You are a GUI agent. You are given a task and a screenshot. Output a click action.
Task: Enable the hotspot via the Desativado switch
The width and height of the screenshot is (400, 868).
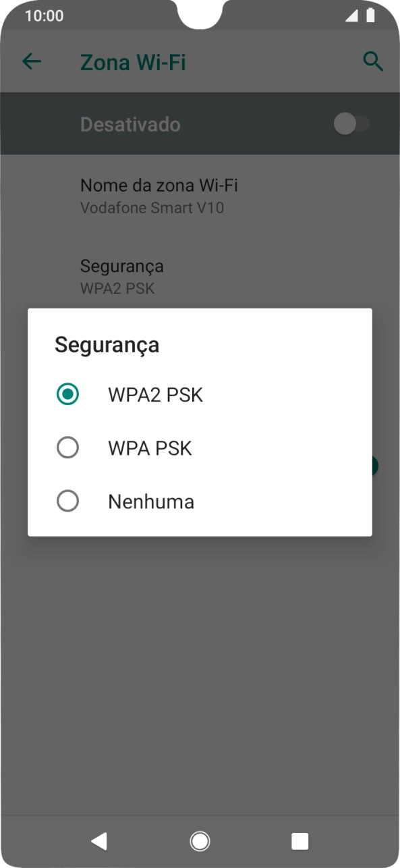353,124
